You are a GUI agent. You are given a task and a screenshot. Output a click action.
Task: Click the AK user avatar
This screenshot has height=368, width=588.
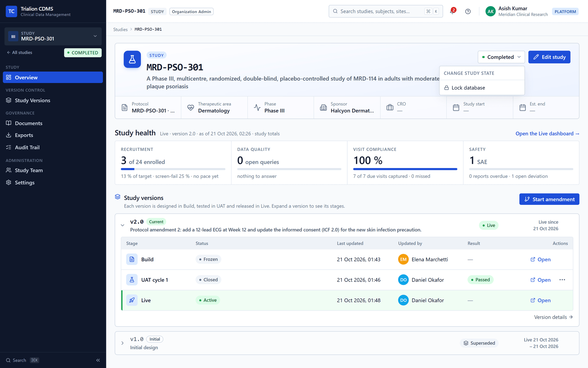[x=490, y=11]
